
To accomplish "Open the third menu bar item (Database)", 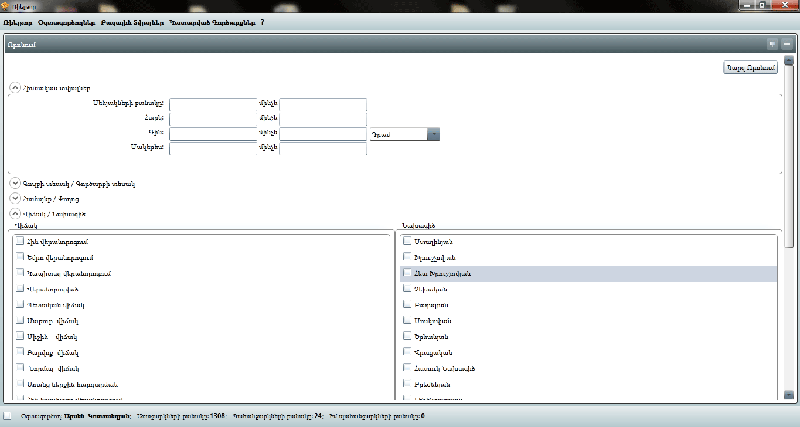I will coord(133,23).
